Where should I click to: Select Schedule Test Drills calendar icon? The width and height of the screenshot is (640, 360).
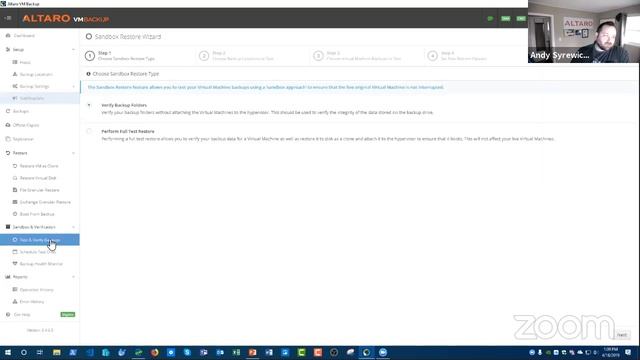click(15, 252)
